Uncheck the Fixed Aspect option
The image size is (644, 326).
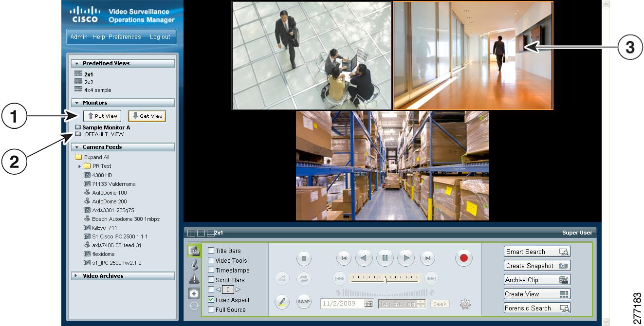[211, 300]
